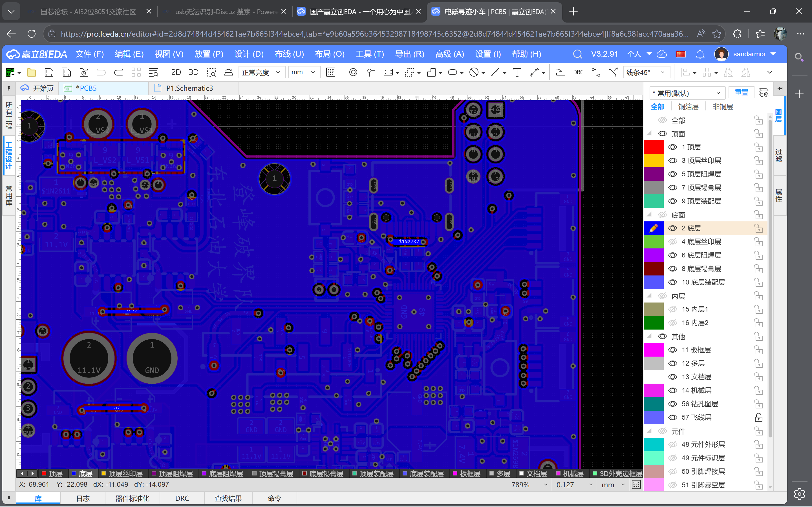Click the red color swatch of 顶层
This screenshot has width=812, height=507.
tap(654, 147)
